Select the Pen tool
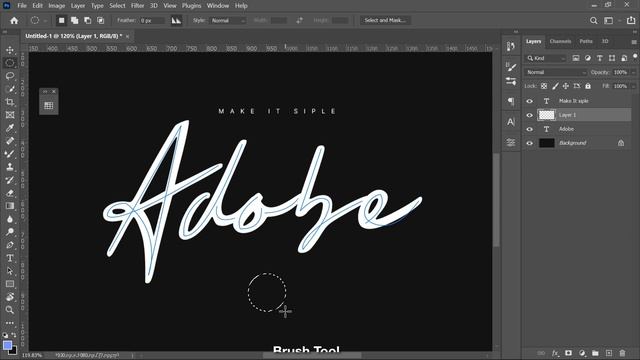640x360 pixels. pos(10,245)
